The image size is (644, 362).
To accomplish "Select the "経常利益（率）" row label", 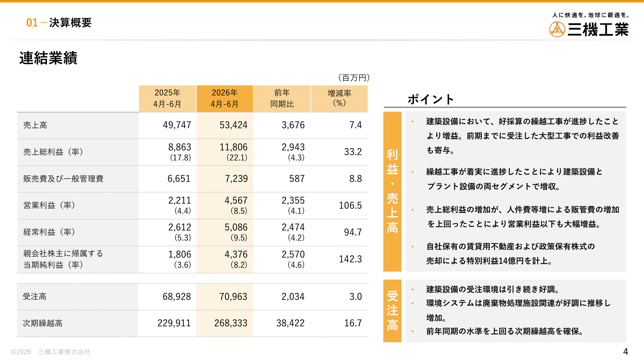I will pyautogui.click(x=49, y=232).
